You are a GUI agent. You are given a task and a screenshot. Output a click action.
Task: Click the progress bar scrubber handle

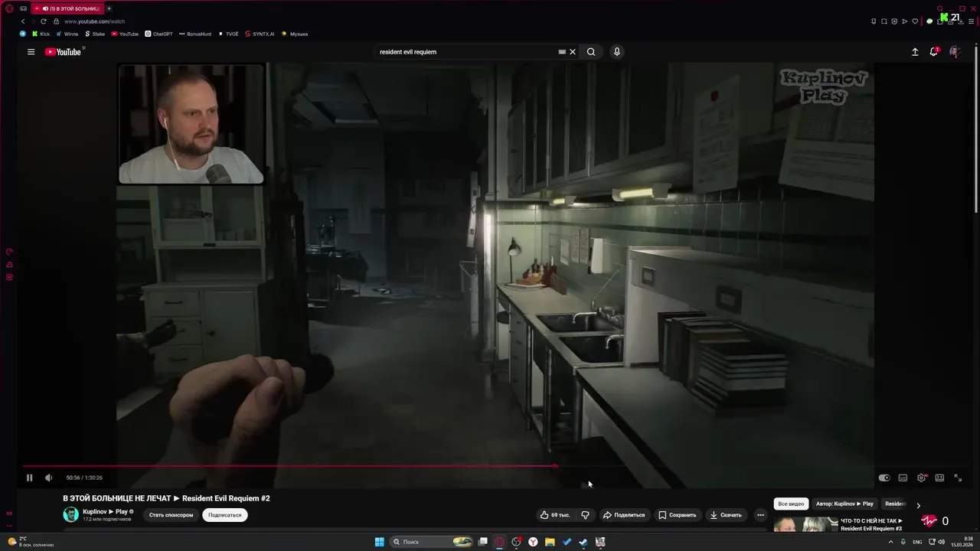pos(555,465)
